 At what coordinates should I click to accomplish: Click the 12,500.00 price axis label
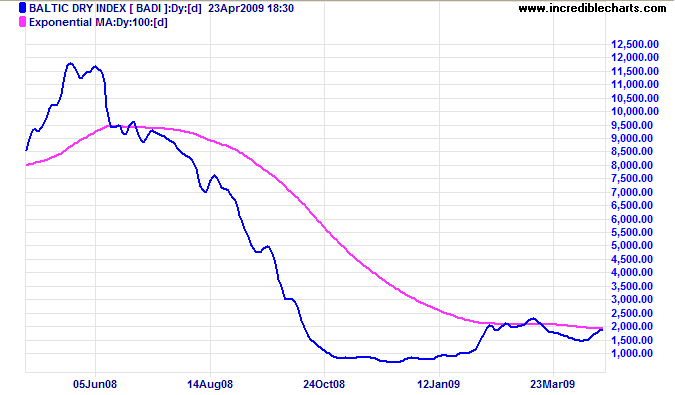coord(635,44)
